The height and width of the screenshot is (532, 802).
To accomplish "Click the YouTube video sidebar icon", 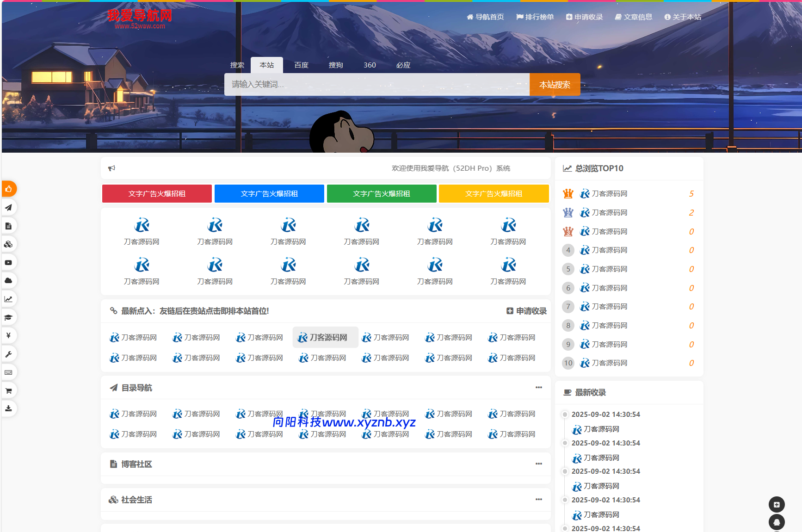I will point(8,262).
